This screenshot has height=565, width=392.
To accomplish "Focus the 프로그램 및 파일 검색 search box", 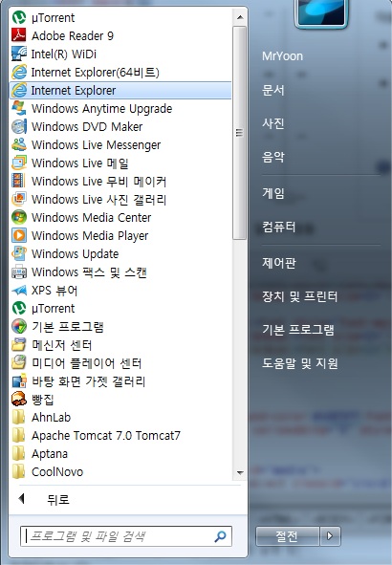I will click(x=126, y=536).
